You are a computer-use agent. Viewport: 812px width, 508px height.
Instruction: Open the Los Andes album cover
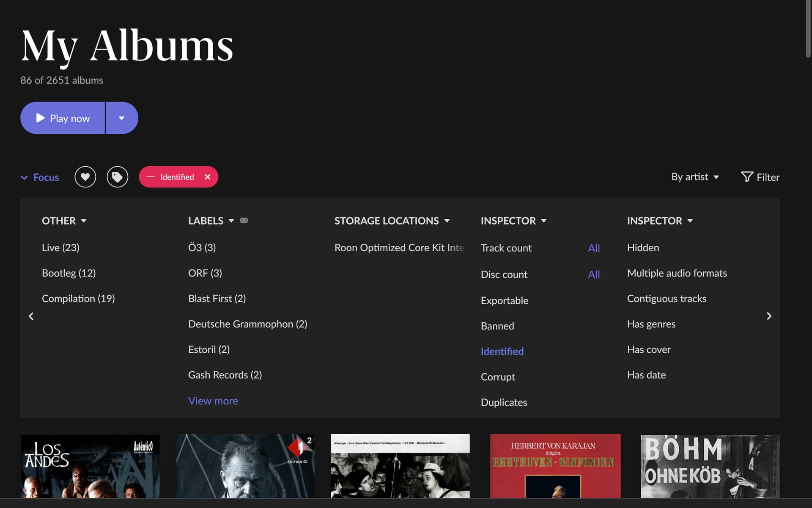(90, 466)
